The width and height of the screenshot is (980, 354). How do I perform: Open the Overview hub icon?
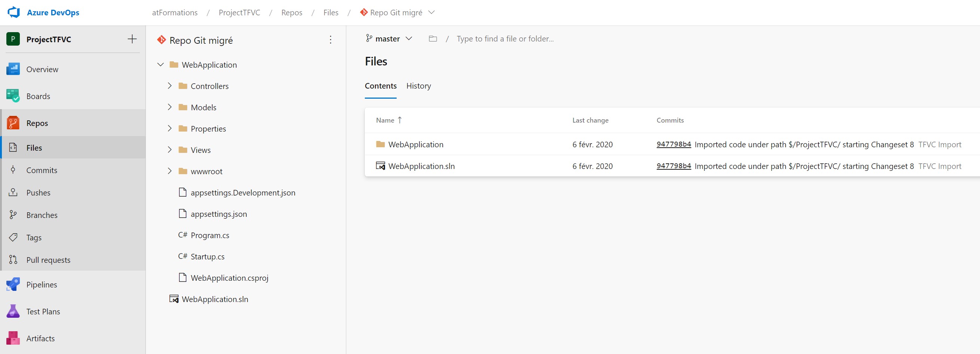pos(13,69)
